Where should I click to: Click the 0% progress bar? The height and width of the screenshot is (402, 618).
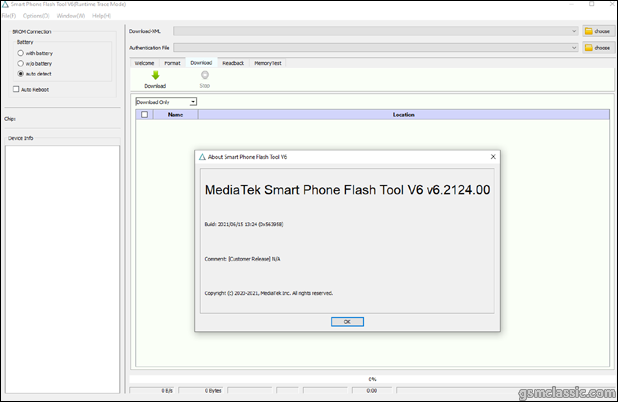[372, 379]
